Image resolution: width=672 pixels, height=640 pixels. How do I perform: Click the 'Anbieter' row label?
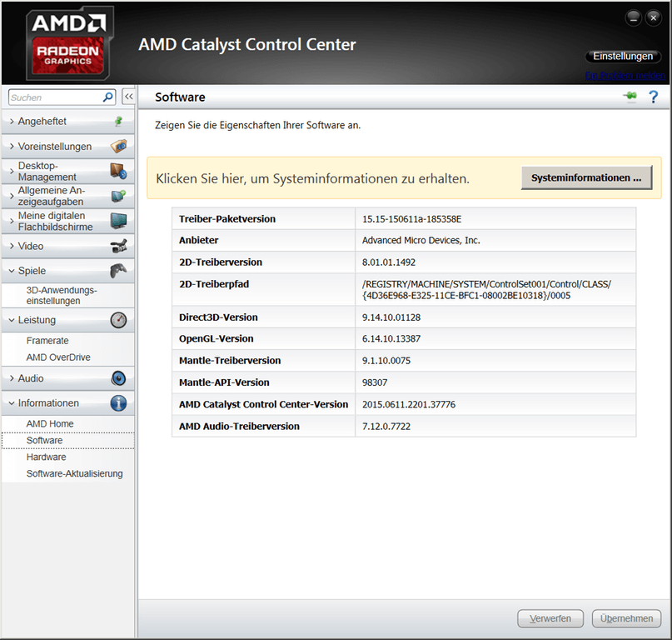[198, 240]
